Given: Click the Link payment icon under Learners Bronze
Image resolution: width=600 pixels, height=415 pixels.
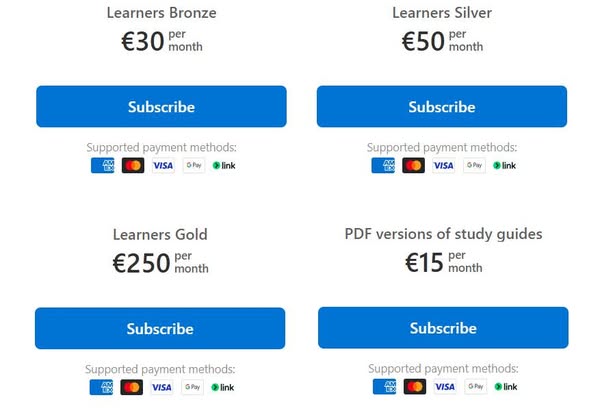Looking at the screenshot, I should click(224, 165).
